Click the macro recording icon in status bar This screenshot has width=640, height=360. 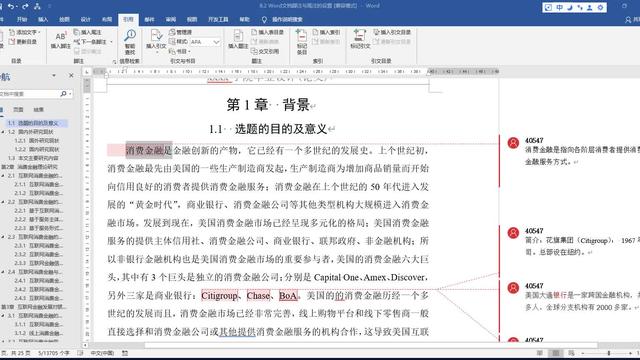point(125,353)
